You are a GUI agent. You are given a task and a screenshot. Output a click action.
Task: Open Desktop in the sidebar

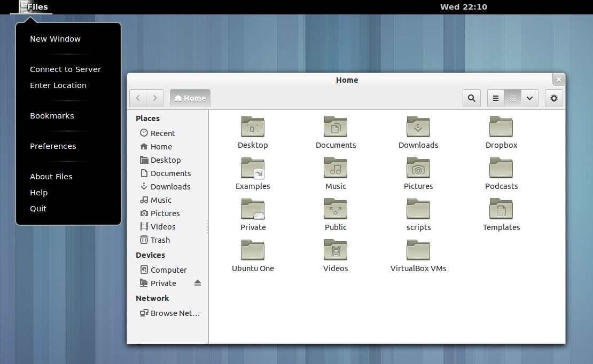click(x=168, y=160)
